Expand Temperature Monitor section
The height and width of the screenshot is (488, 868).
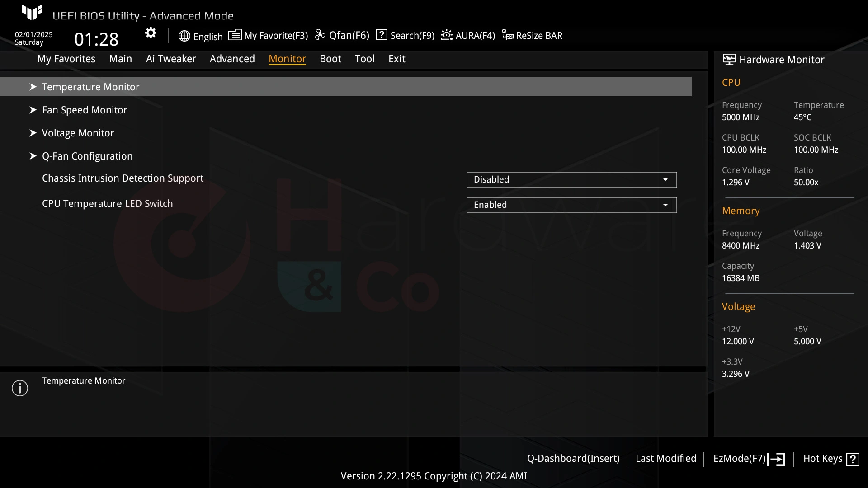point(90,87)
